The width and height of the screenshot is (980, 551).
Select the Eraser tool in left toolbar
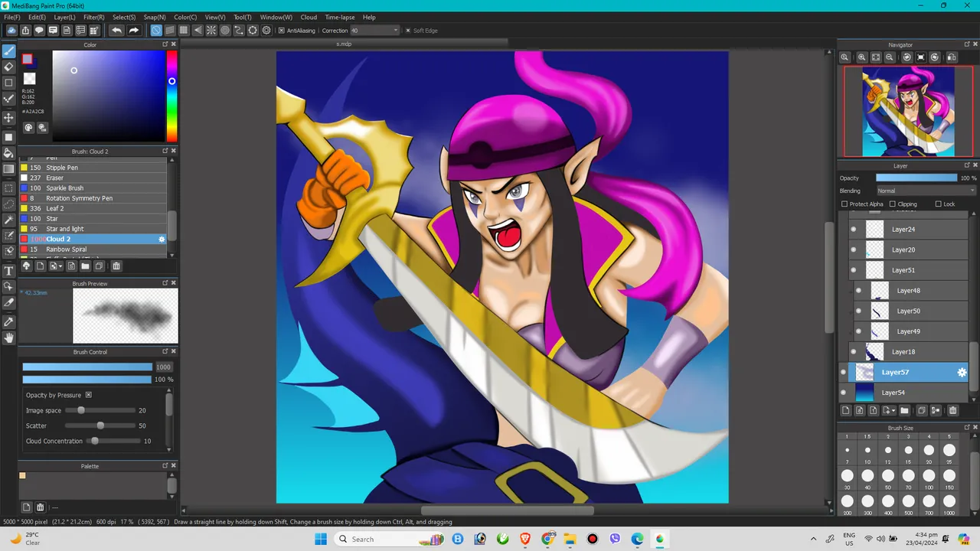(9, 67)
